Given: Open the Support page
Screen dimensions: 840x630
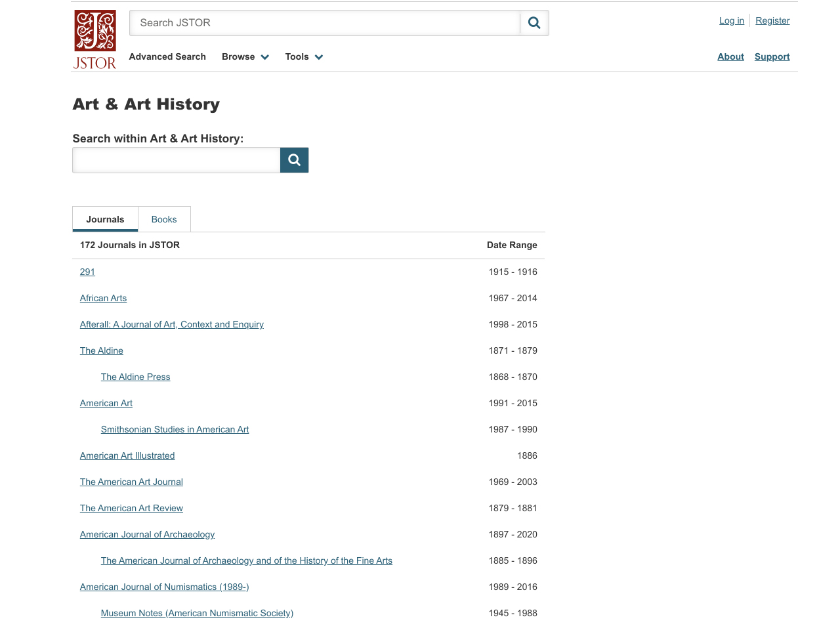Looking at the screenshot, I should point(772,56).
